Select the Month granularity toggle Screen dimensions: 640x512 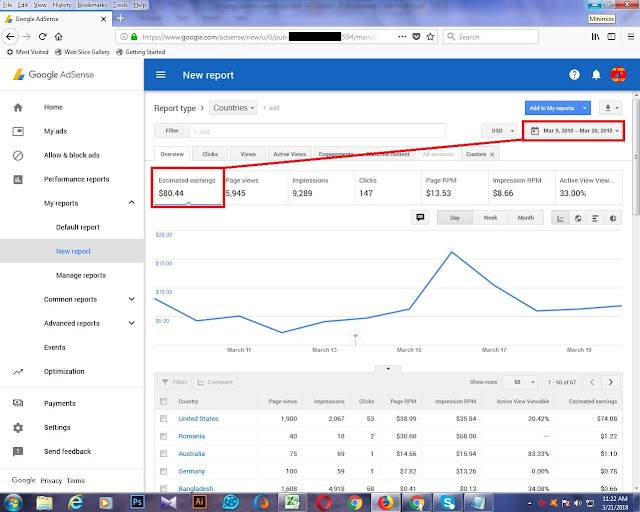point(526,218)
